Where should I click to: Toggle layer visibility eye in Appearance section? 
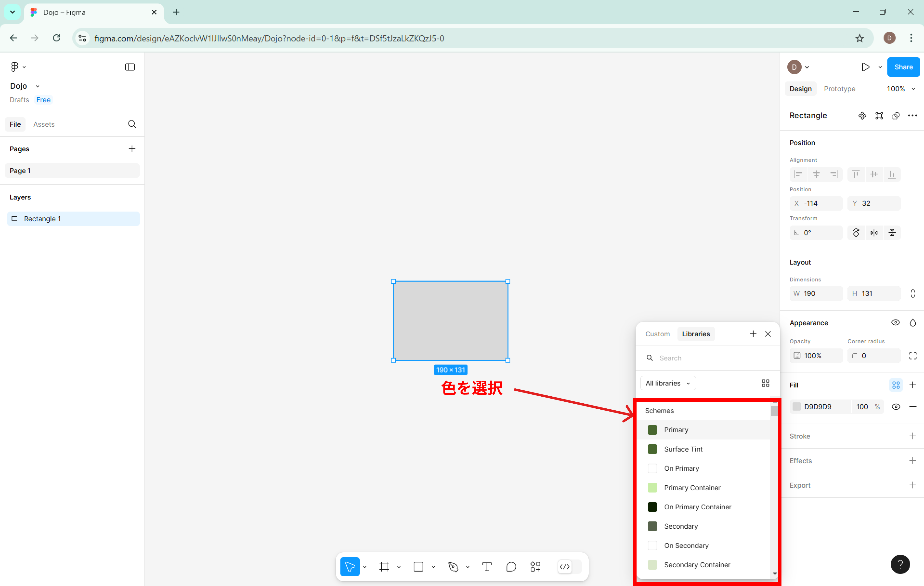click(x=895, y=323)
